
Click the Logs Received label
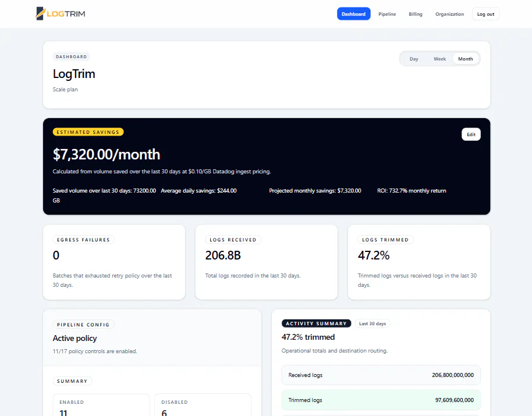[x=233, y=240]
